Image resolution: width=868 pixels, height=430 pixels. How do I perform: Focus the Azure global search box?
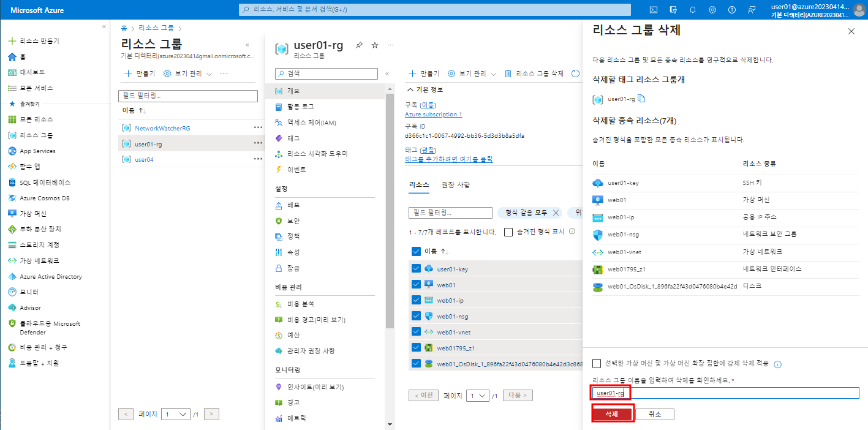click(x=434, y=10)
